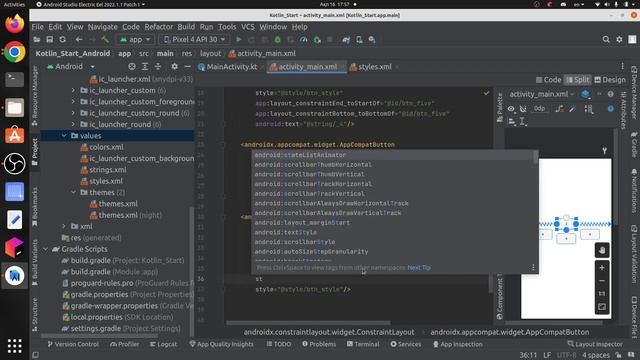Collapse the Gradle Scripts node
The height and width of the screenshot is (360, 640).
(x=46, y=249)
